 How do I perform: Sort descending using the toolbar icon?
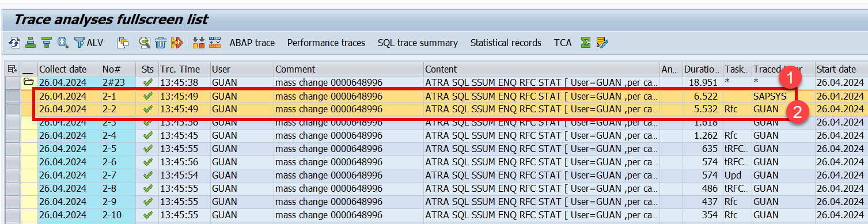46,43
